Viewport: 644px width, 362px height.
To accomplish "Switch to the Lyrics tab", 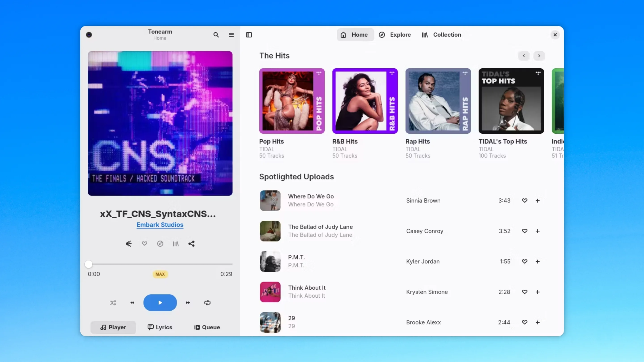I will coord(160,327).
